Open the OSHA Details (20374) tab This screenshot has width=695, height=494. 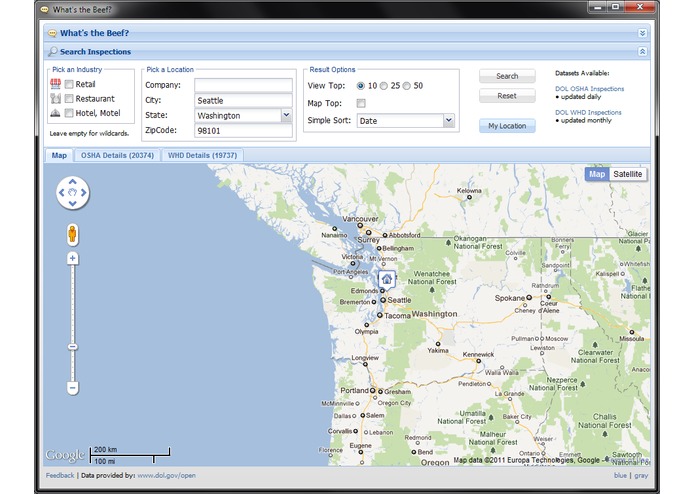click(x=117, y=156)
